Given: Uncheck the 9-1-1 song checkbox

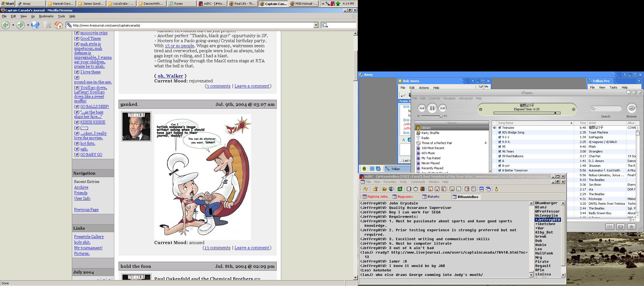Looking at the screenshot, I should tap(499, 137).
